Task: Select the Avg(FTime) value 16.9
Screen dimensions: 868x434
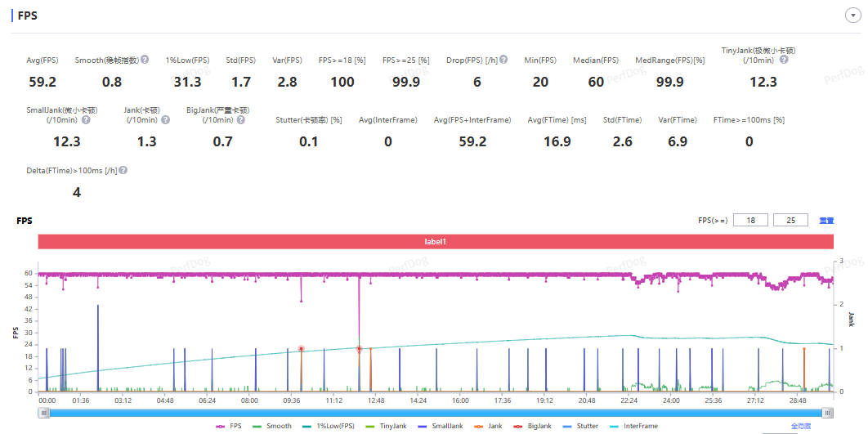Action: (557, 142)
